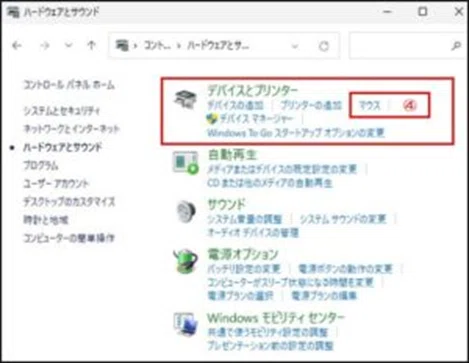Viewport: 469px width, 363px height.
Task: Click 電源プランの編集 link
Action: tap(324, 295)
